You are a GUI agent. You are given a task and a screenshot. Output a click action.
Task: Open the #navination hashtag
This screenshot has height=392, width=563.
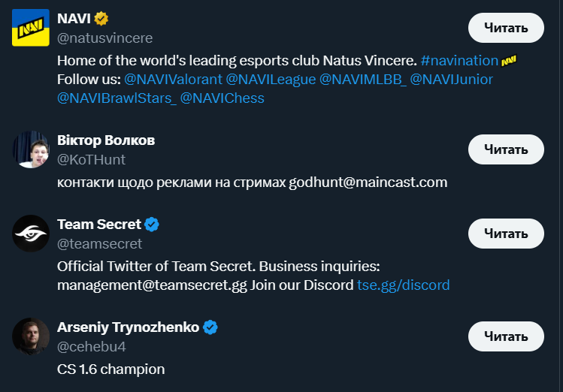tap(459, 60)
